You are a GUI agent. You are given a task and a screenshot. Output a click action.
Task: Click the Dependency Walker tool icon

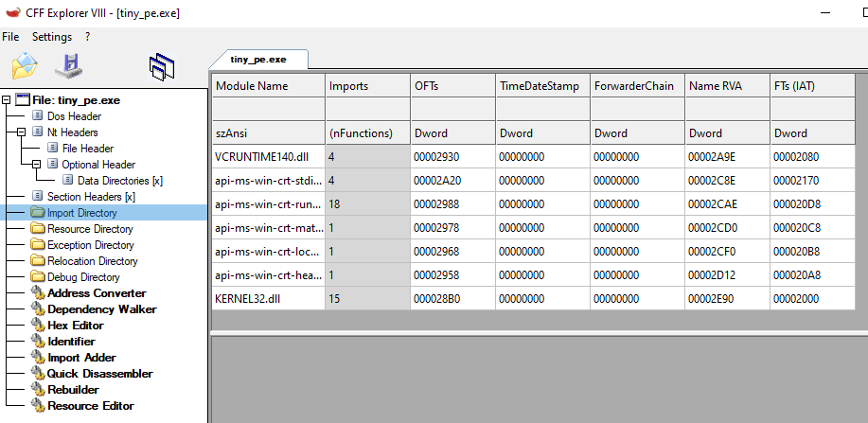click(38, 308)
